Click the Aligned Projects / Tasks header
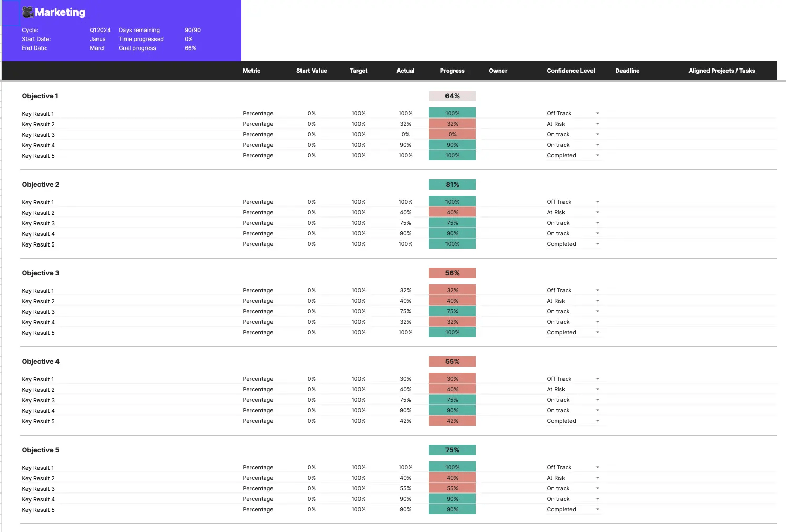The width and height of the screenshot is (786, 532). [722, 71]
